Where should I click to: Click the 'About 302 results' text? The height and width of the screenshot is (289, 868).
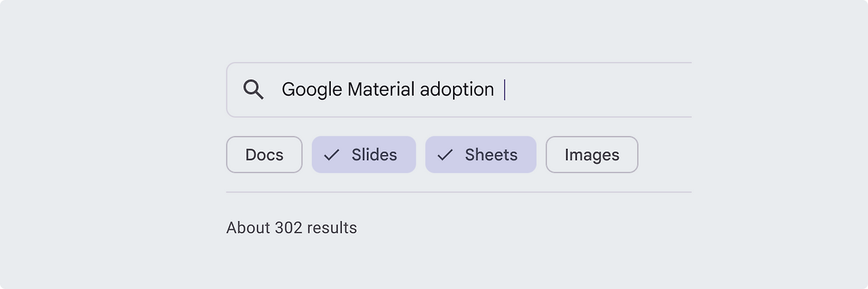(x=292, y=228)
